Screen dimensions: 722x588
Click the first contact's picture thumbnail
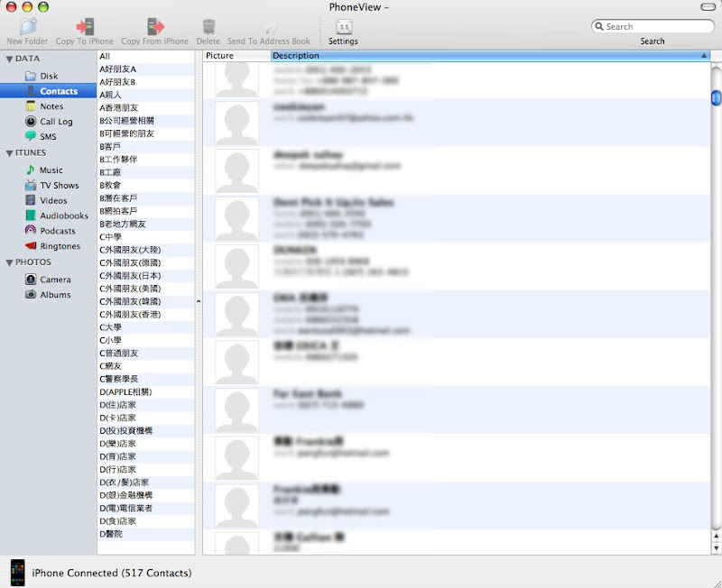(x=236, y=79)
